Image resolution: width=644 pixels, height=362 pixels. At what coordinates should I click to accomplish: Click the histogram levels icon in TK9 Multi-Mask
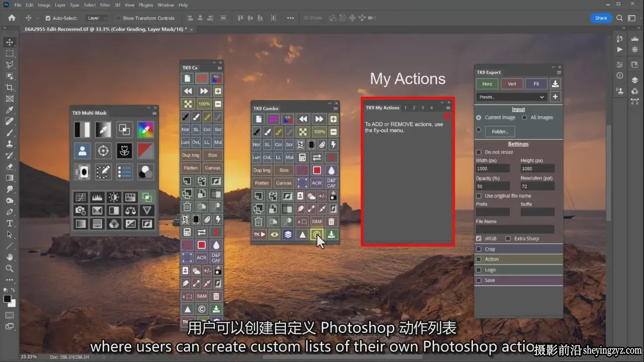(x=97, y=198)
